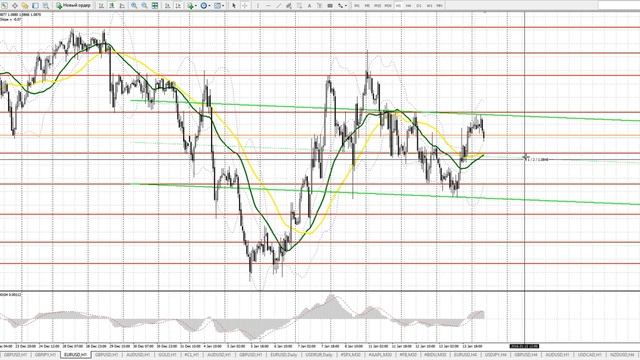Select the trendline drawing tool
Screen dimensions: 640x360
279,6
